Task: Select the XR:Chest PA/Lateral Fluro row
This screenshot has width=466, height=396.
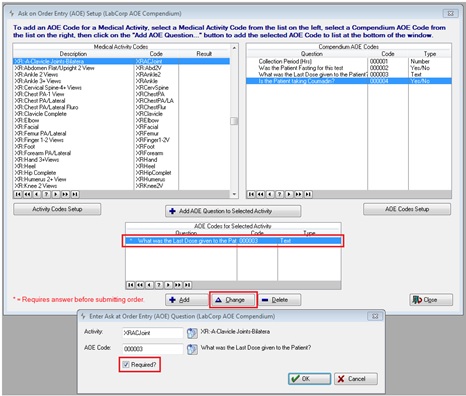Action: tap(121, 107)
